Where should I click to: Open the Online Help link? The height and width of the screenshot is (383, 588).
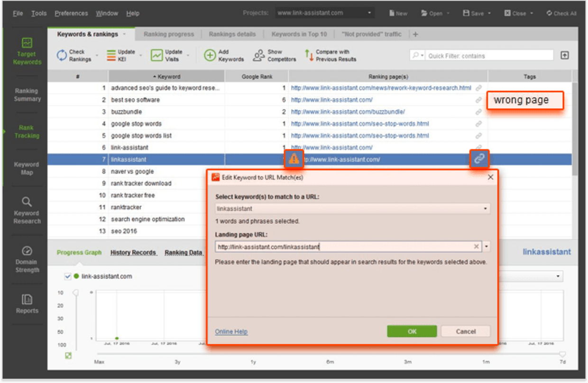231,331
